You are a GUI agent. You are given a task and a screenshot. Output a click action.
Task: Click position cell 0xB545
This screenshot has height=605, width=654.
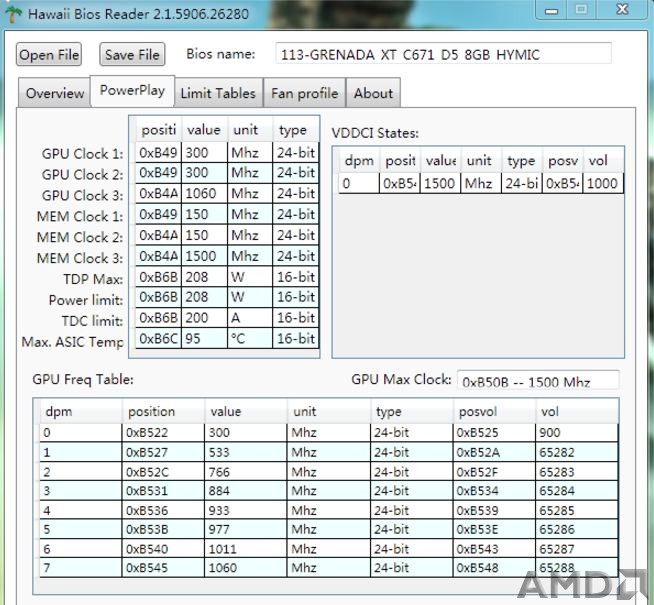(163, 568)
